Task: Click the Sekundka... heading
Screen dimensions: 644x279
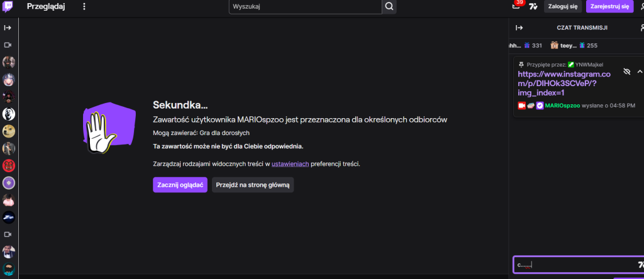Action: point(180,105)
